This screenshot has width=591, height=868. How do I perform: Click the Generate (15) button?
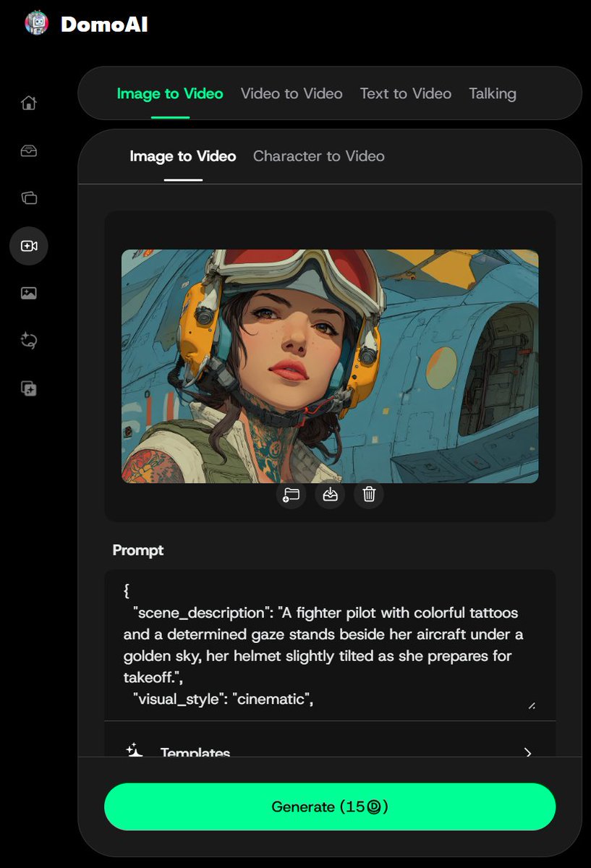coord(330,807)
